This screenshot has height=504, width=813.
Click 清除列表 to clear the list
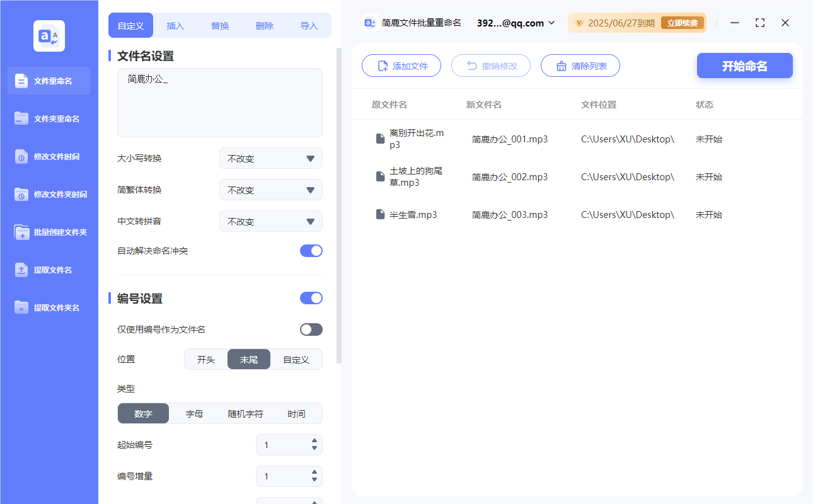point(580,66)
